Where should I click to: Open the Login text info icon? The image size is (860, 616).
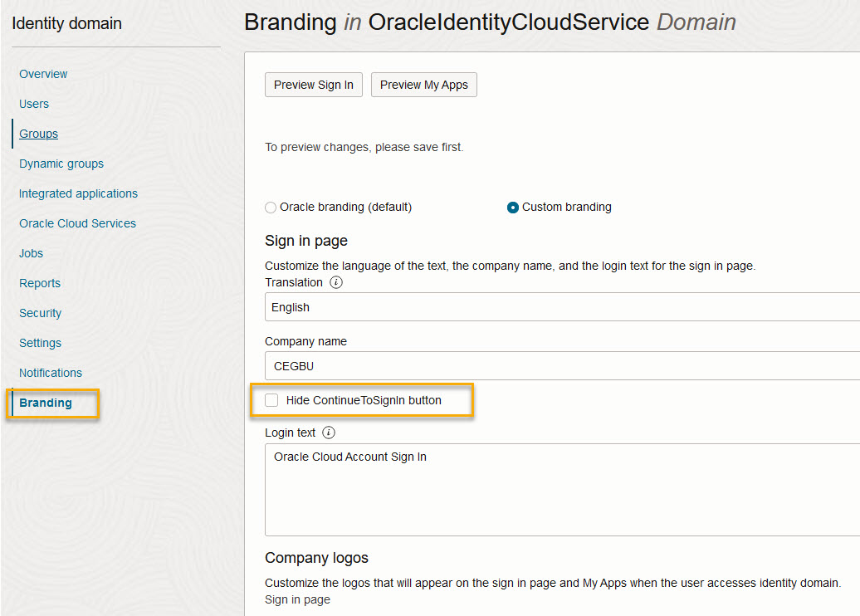click(x=328, y=433)
